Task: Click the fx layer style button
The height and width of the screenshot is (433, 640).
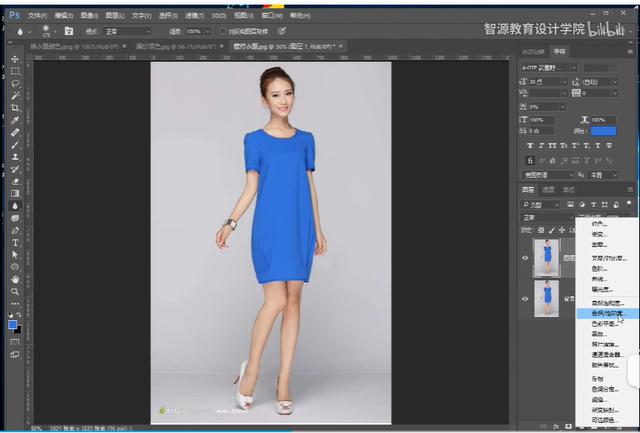Action: (x=556, y=426)
